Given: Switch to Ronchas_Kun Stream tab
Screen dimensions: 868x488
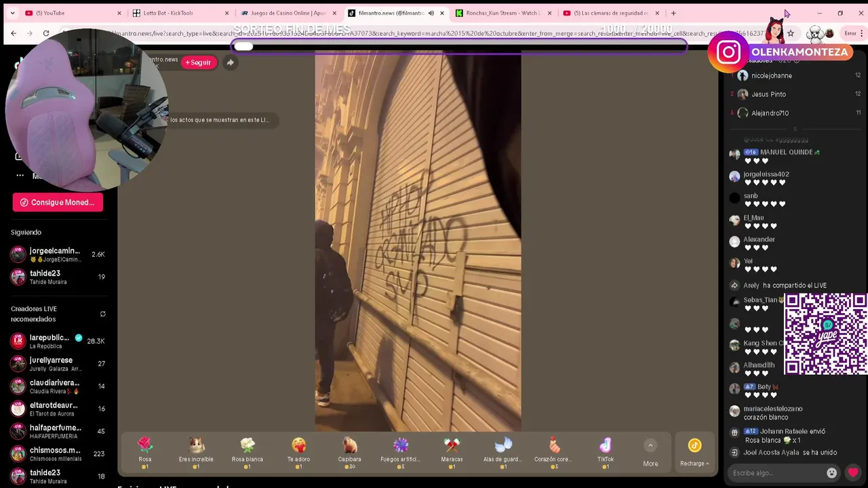Looking at the screenshot, I should click(x=502, y=13).
